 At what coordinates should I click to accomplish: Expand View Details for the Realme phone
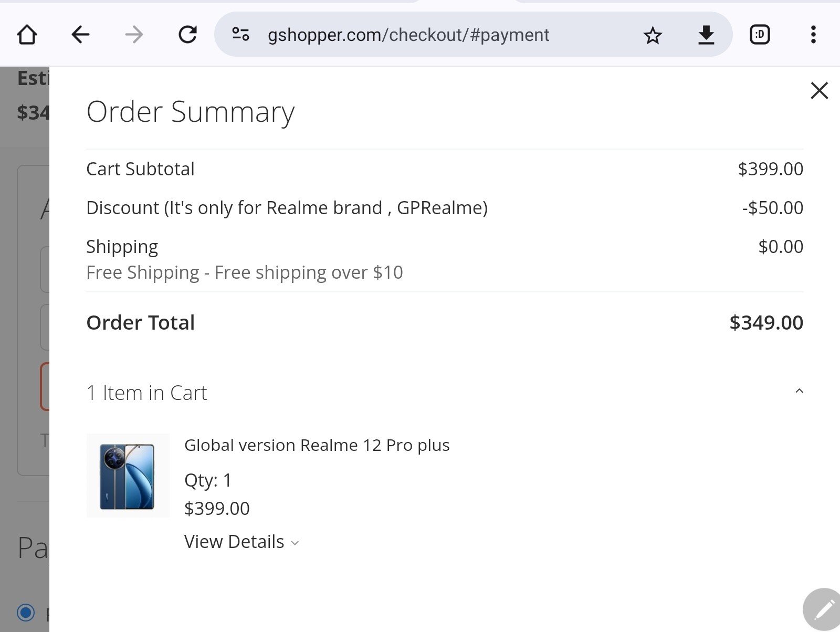[x=241, y=542]
